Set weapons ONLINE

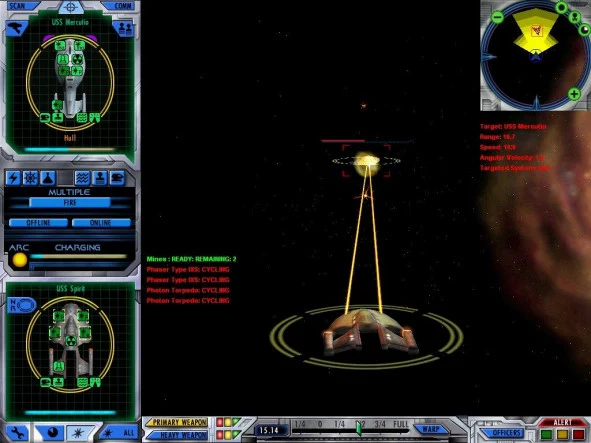(x=101, y=223)
